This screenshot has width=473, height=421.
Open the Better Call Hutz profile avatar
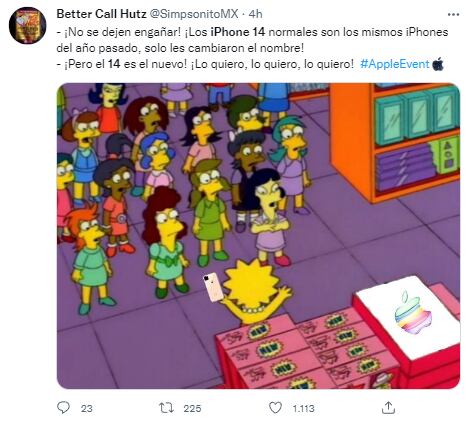[27, 25]
